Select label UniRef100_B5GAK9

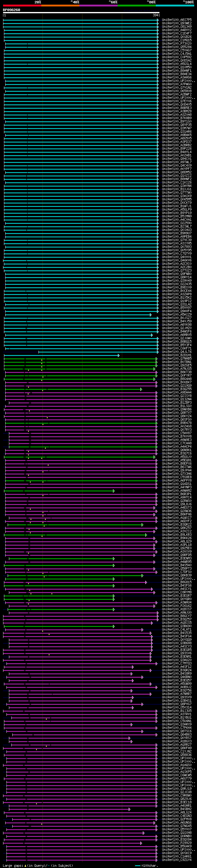click(177, 846)
